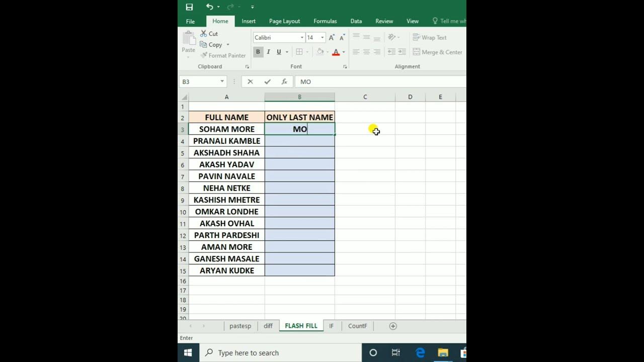Screen dimensions: 644x362
Task: Toggle Underline formatting
Action: pyautogui.click(x=279, y=52)
